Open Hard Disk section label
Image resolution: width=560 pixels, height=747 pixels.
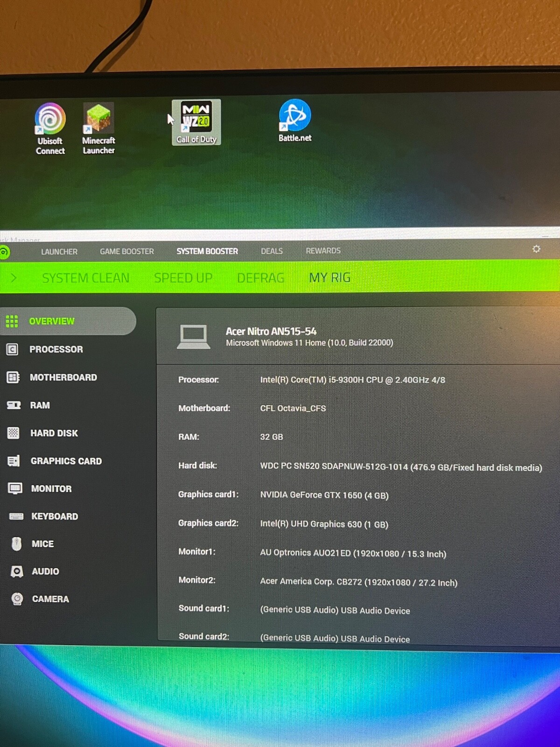tap(54, 433)
